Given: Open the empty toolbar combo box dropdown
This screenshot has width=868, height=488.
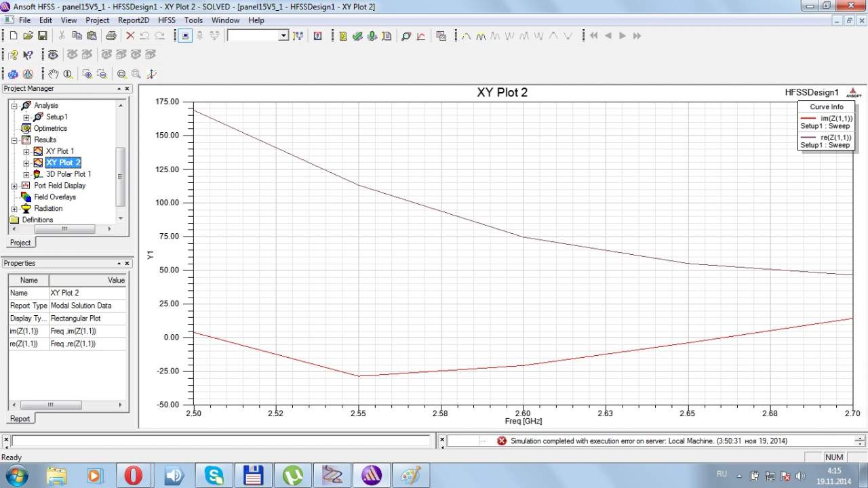Looking at the screenshot, I should (283, 36).
